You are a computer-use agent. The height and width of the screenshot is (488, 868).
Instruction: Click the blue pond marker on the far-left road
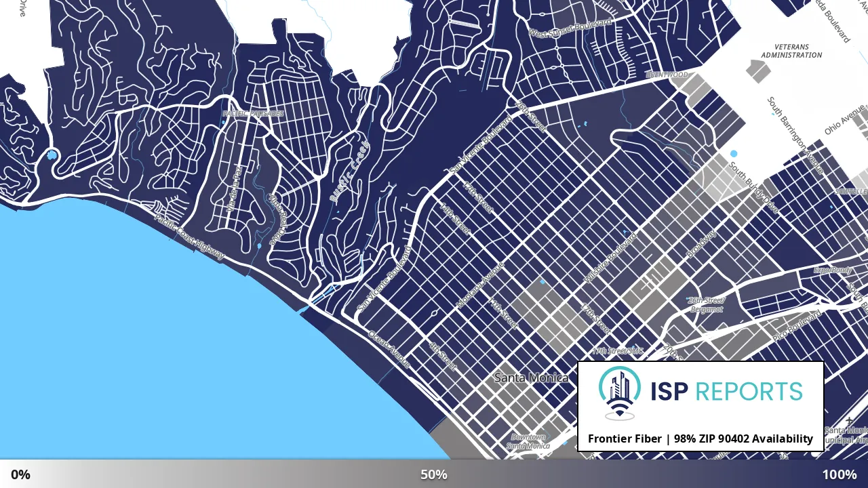(52, 155)
